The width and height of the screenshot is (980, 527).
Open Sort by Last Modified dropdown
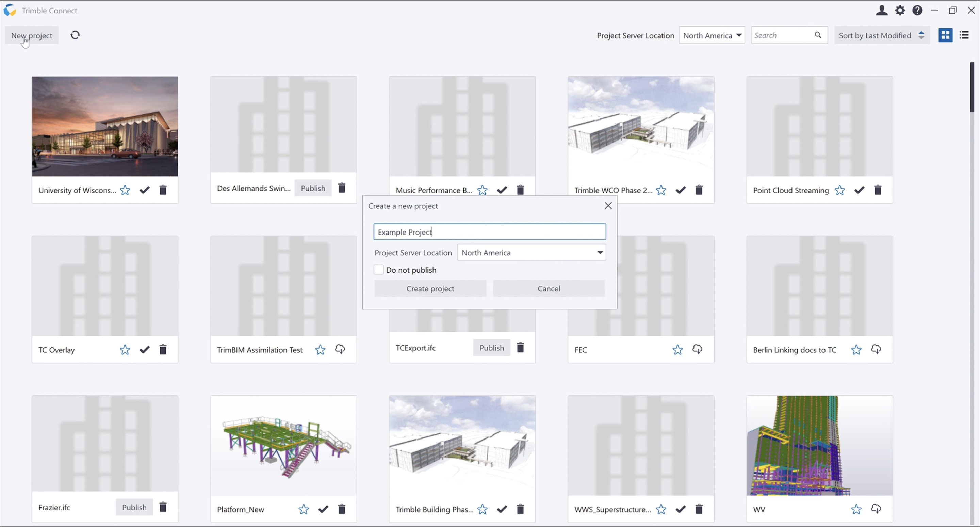click(882, 35)
